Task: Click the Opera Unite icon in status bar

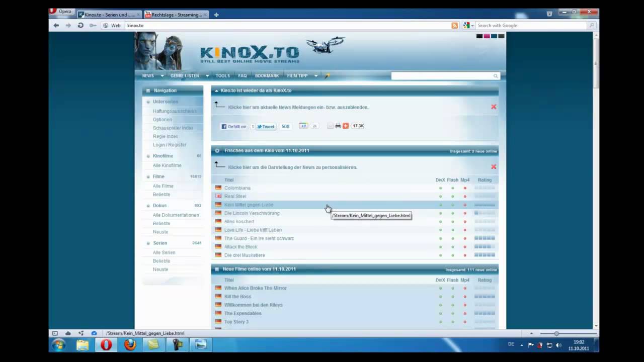Action: 81,333
